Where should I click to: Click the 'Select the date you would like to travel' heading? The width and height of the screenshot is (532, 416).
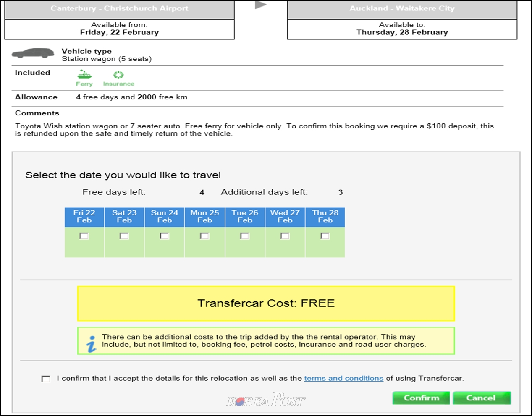coord(123,175)
